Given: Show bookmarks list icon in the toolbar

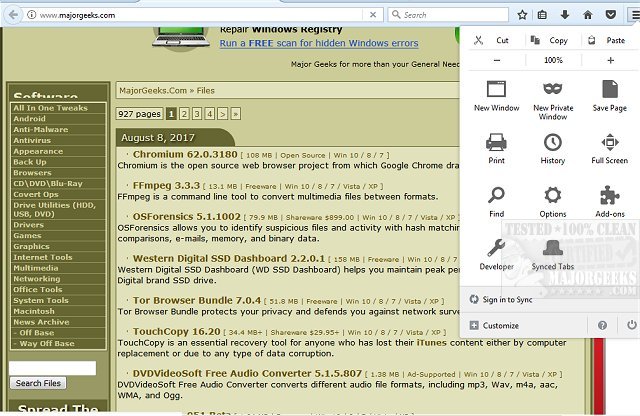Looking at the screenshot, I should pos(542,15).
